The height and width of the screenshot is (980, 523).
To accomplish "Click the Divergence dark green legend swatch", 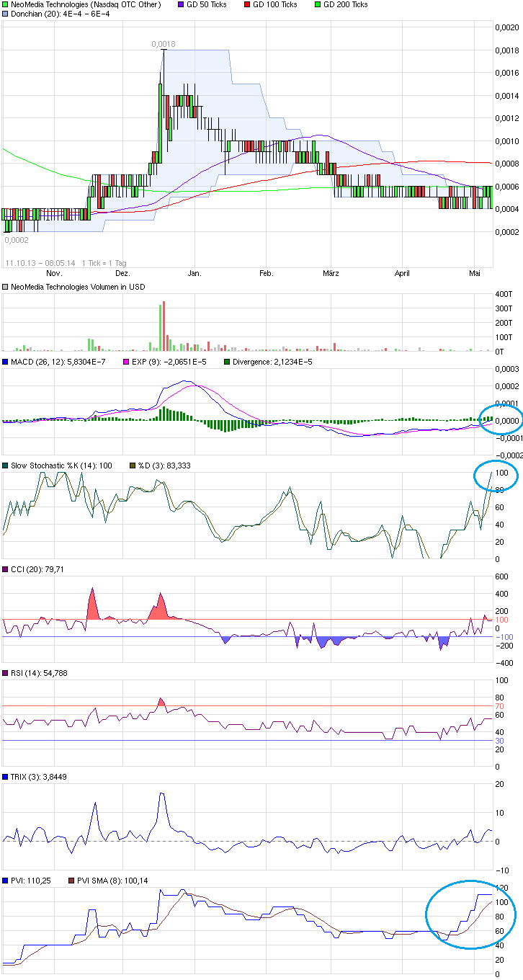I will click(228, 362).
